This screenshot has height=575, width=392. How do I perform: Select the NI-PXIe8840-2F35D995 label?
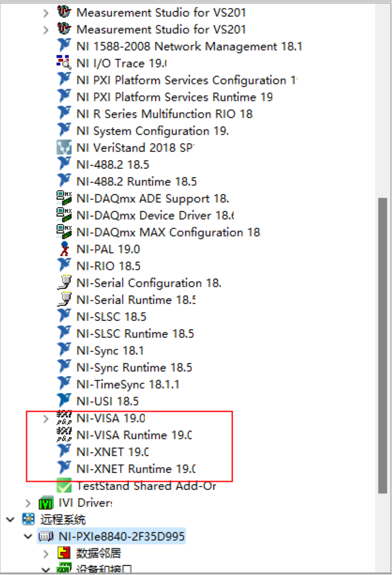click(122, 536)
